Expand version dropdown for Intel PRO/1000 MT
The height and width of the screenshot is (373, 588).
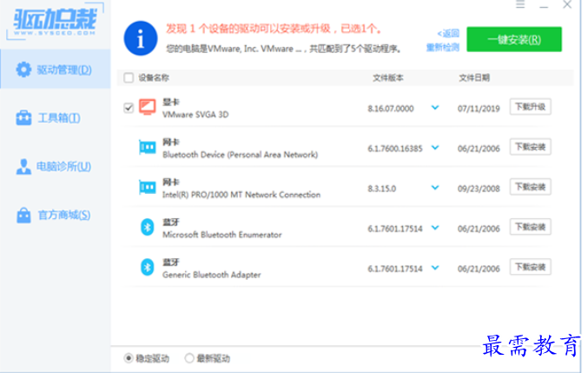pos(435,187)
